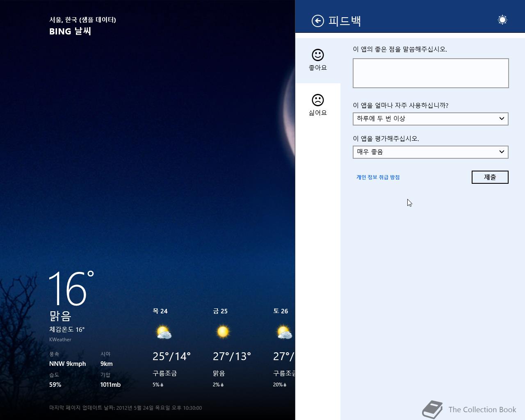
Task: Open the 매우 좋음 rating dropdown
Action: [431, 152]
